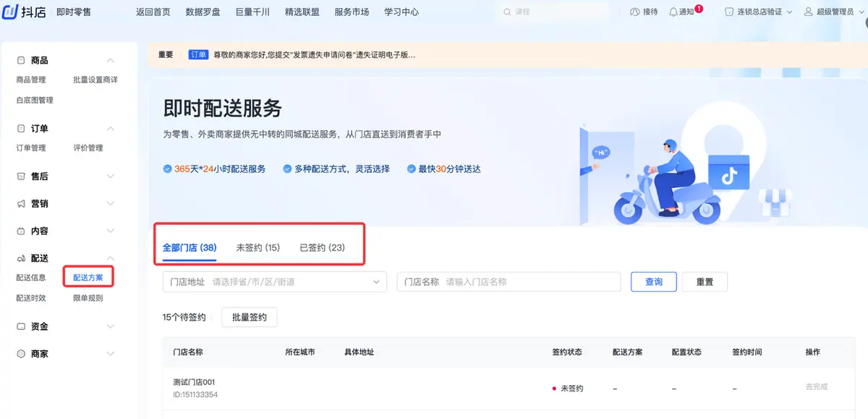Screen dimensions: 868x419
Task: Click the 签约状态 column header
Action: tap(567, 352)
